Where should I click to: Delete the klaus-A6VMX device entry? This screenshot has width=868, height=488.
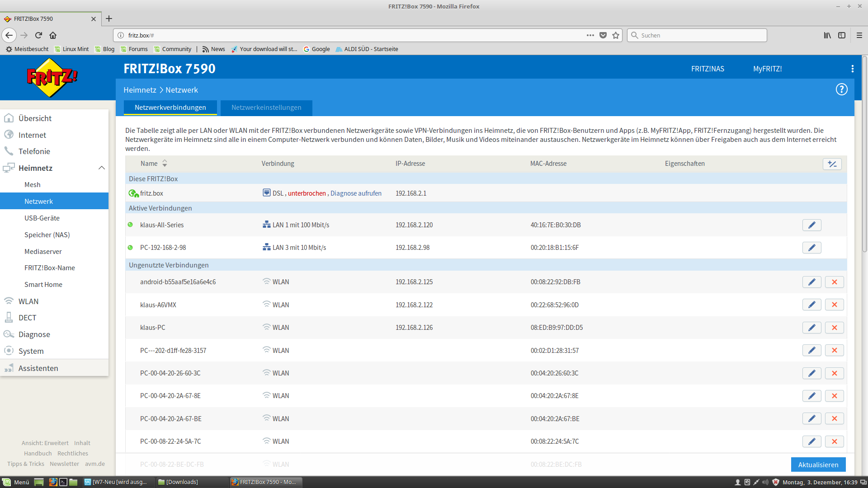coord(834,305)
